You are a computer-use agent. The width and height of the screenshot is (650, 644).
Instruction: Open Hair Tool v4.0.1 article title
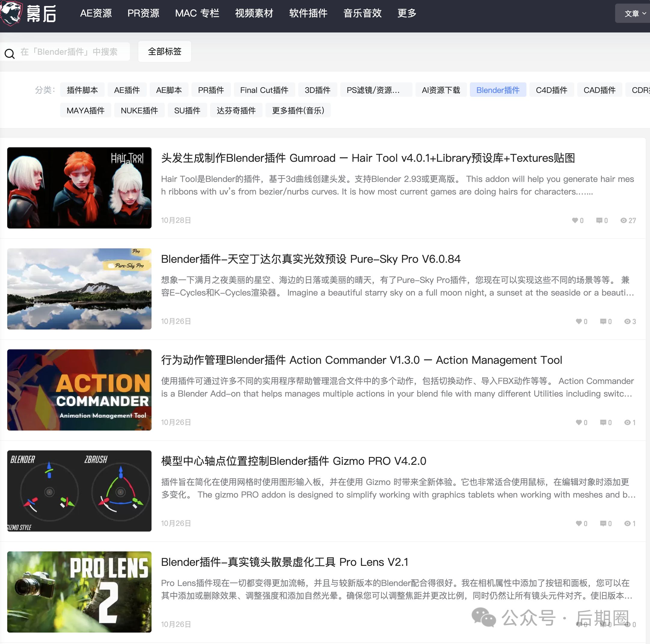[368, 158]
